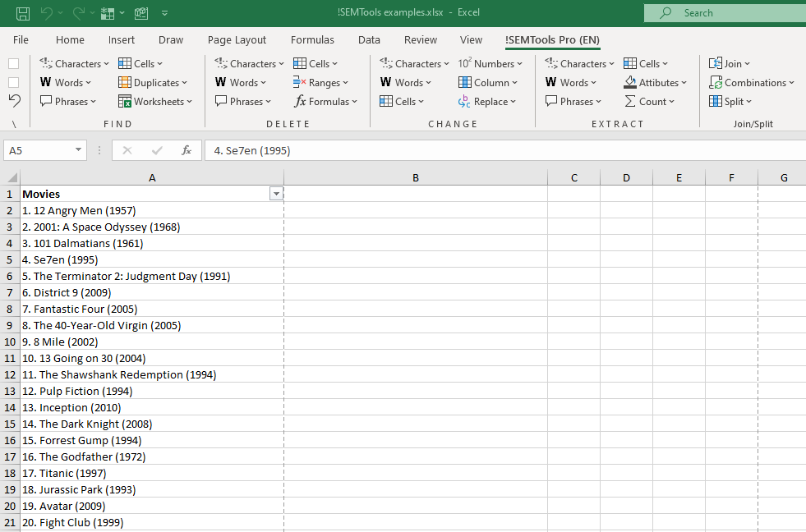Click the Search box in the title bar
Viewport: 806px width, 532px height.
click(725, 13)
